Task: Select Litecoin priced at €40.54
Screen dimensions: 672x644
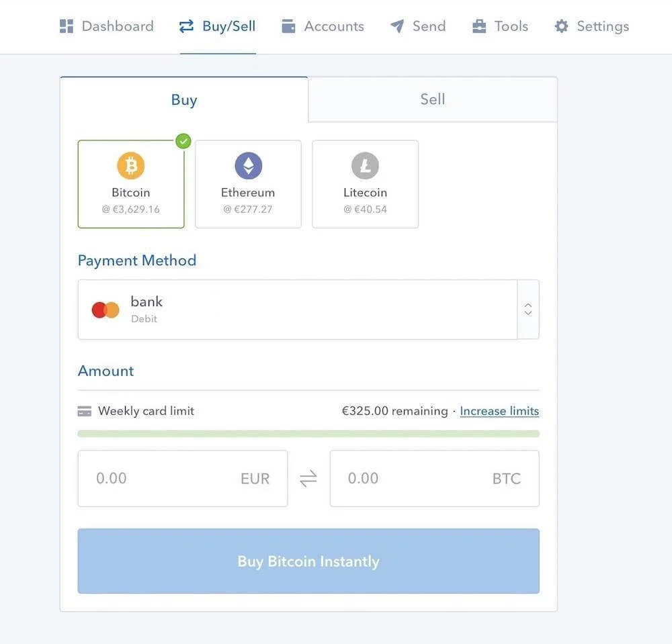Action: 365,184
